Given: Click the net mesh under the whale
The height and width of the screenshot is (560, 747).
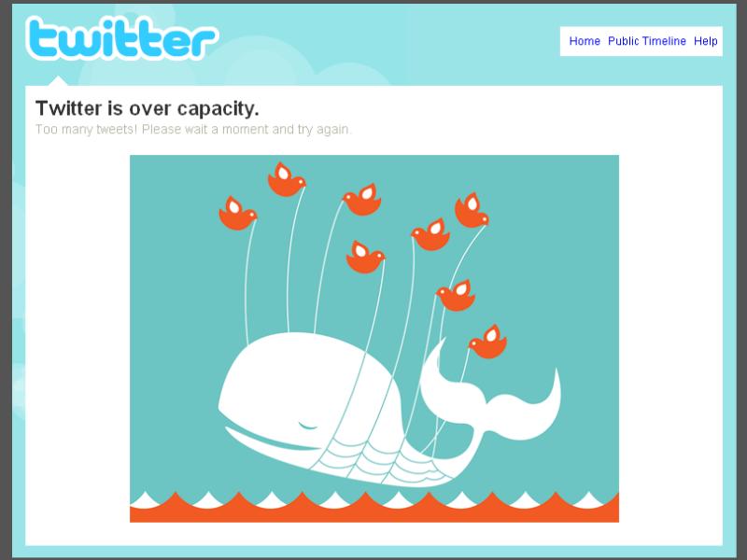Looking at the screenshot, I should click(x=381, y=459).
